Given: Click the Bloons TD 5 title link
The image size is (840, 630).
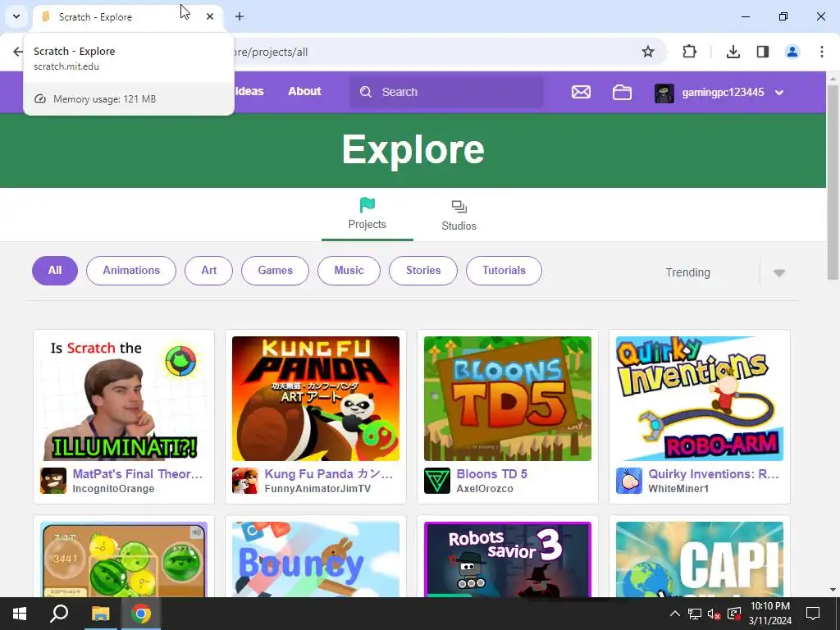Looking at the screenshot, I should point(492,474).
